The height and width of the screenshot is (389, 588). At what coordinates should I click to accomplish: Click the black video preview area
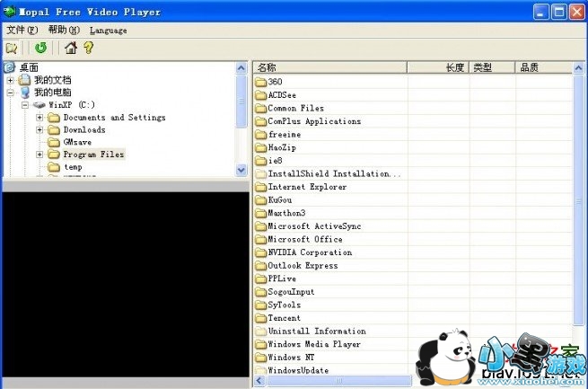(x=126, y=285)
